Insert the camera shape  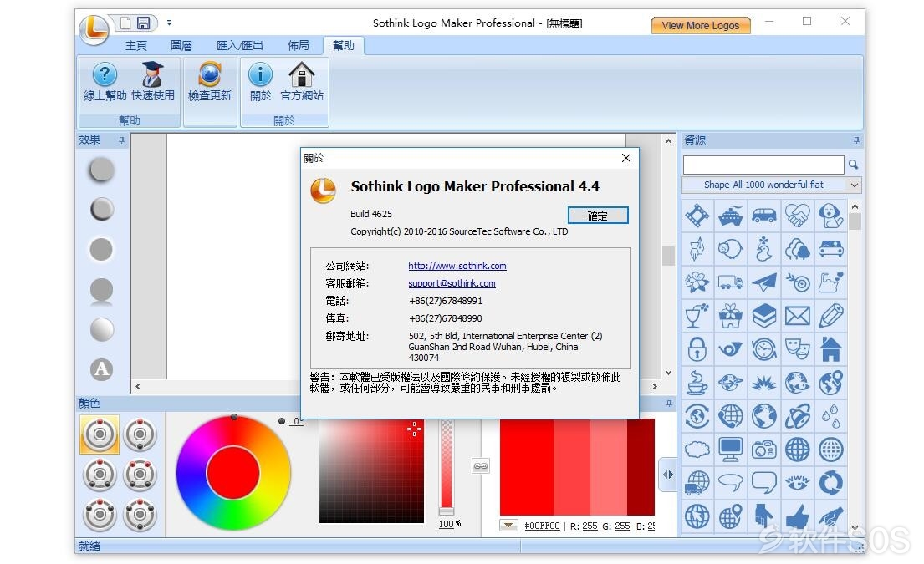(x=764, y=450)
